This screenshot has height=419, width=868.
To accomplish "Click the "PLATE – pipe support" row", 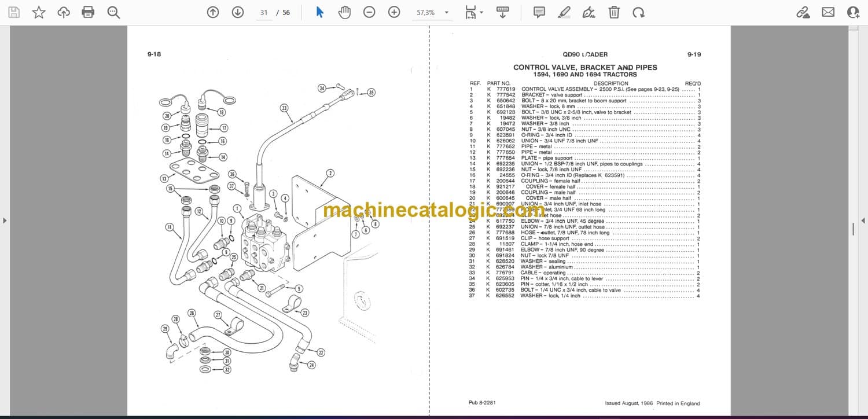I will tap(585, 158).
